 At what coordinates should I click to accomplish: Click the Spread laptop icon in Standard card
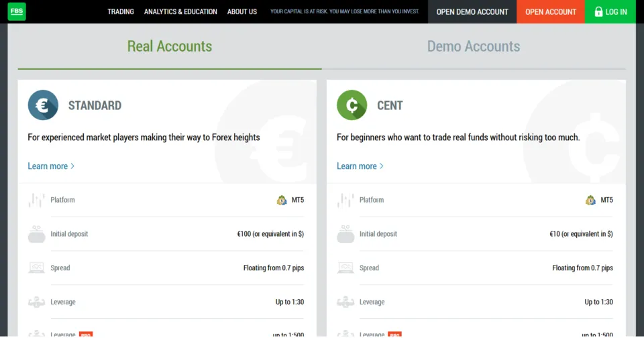tap(36, 268)
